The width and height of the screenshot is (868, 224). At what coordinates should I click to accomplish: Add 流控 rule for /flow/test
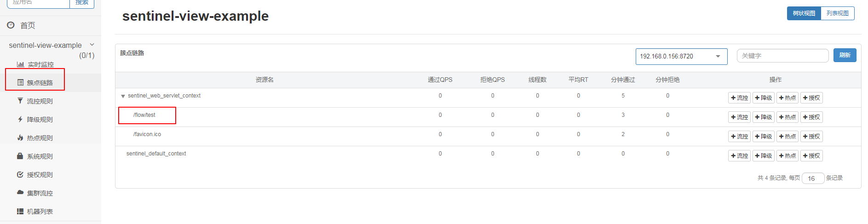(x=739, y=117)
